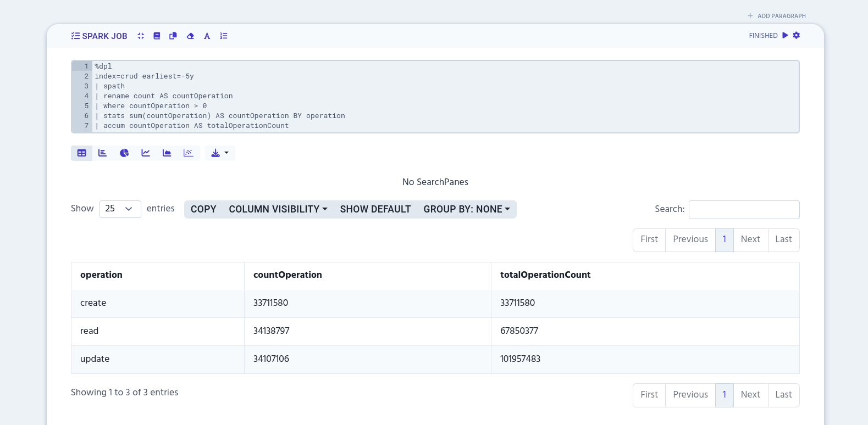The width and height of the screenshot is (868, 425).
Task: Select page 1 in bottom pagination
Action: tap(725, 395)
